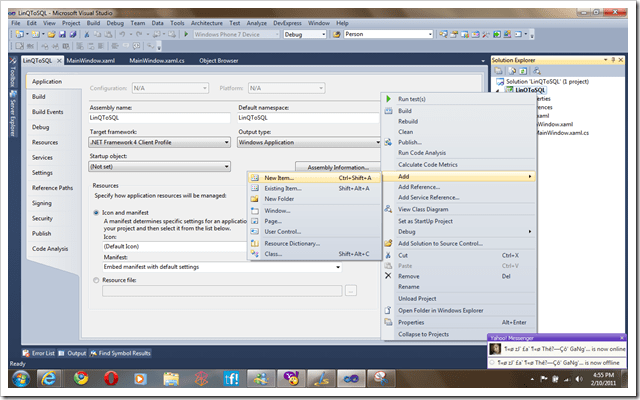Click the Assembly Information... button
640x400 pixels.
click(338, 167)
